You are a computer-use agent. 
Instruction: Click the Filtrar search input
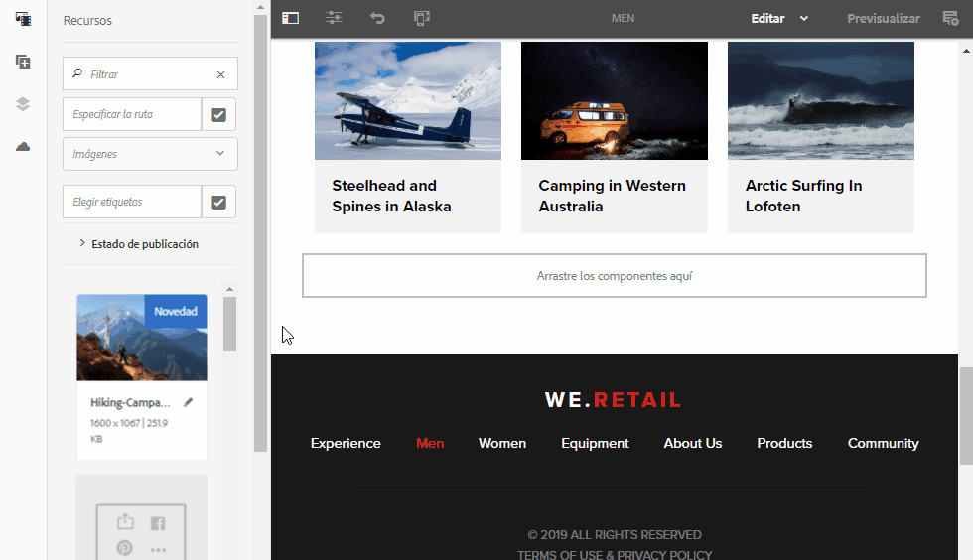150,73
